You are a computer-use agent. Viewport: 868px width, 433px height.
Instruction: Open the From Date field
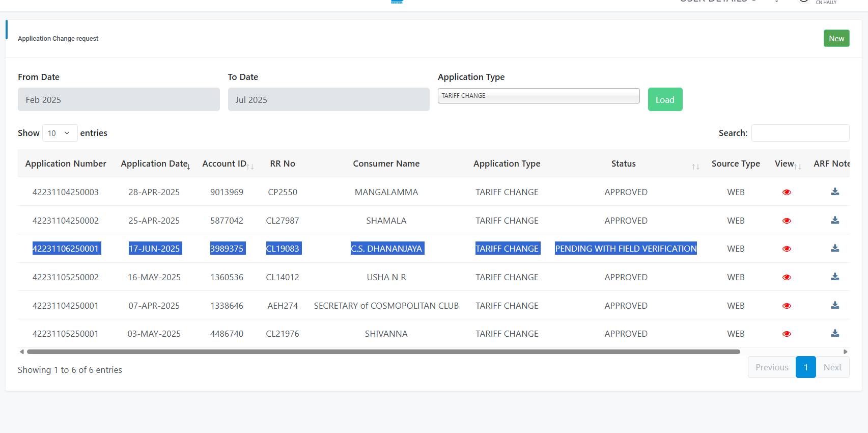point(119,99)
